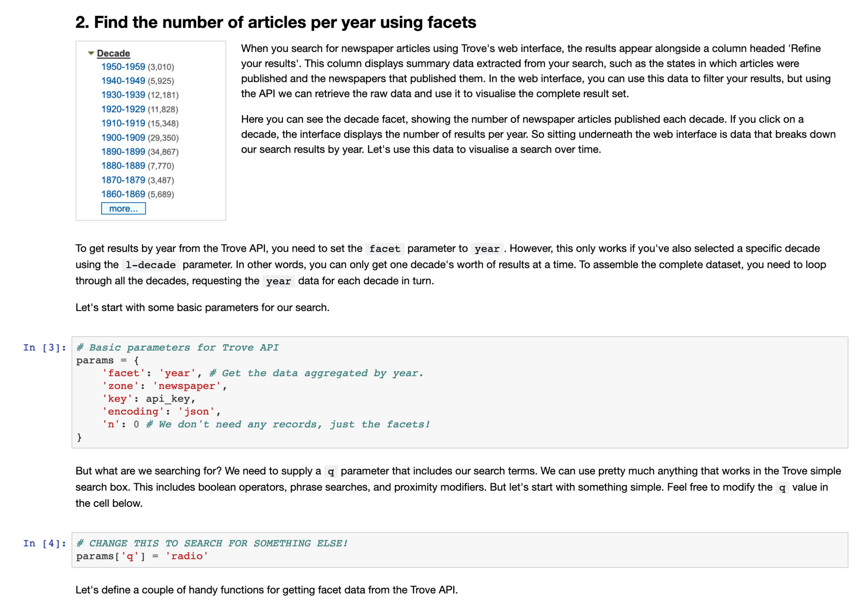Open the 1950-1959 decade link
The image size is (868, 610).
pos(123,67)
